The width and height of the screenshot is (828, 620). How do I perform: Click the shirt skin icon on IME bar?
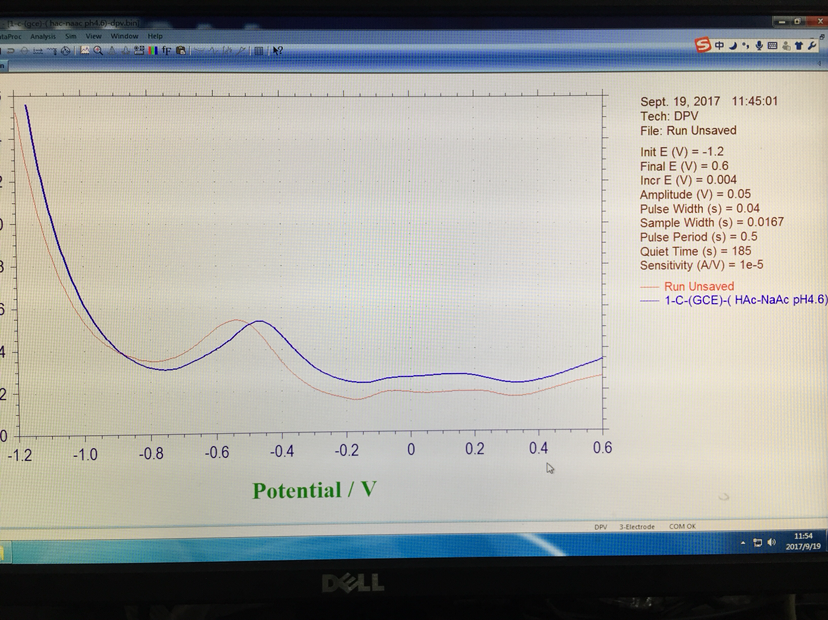(x=798, y=45)
